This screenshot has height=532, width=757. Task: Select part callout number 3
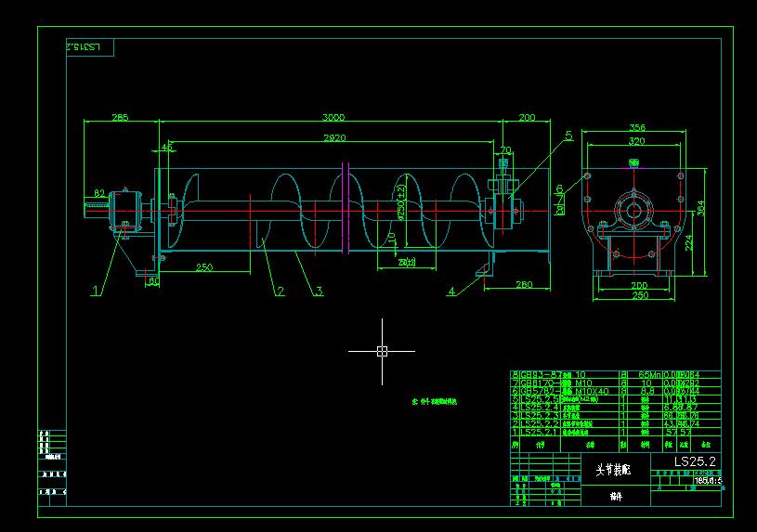pyautogui.click(x=319, y=292)
